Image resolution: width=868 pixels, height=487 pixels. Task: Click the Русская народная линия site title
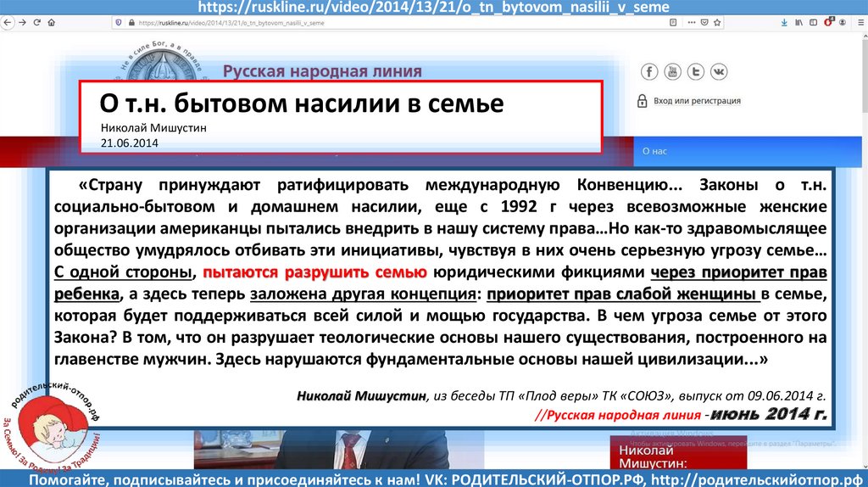pyautogui.click(x=322, y=71)
